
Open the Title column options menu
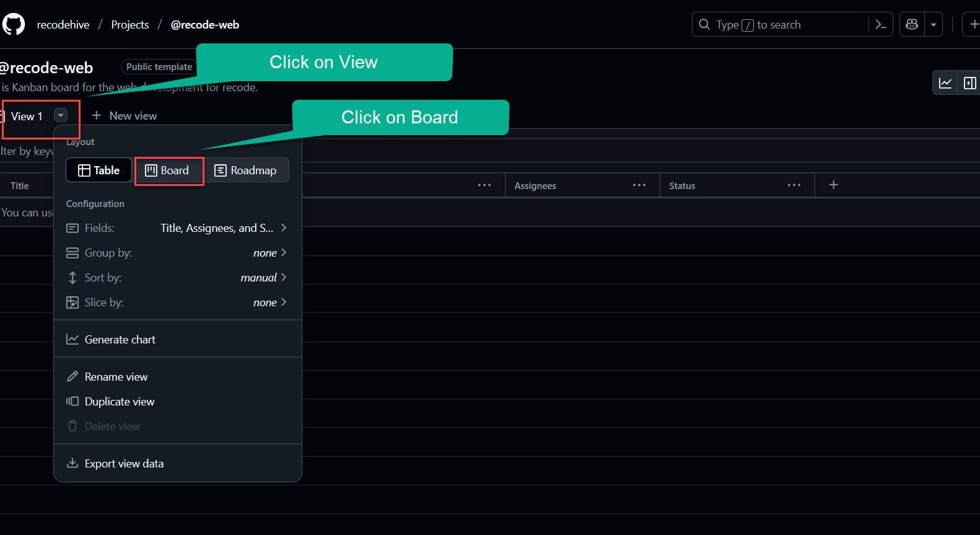(484, 185)
